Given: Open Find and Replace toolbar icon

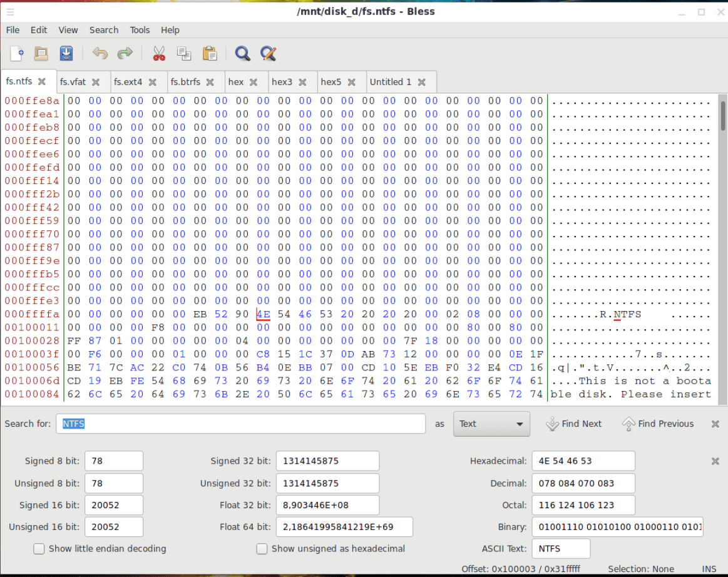Looking at the screenshot, I should [268, 53].
